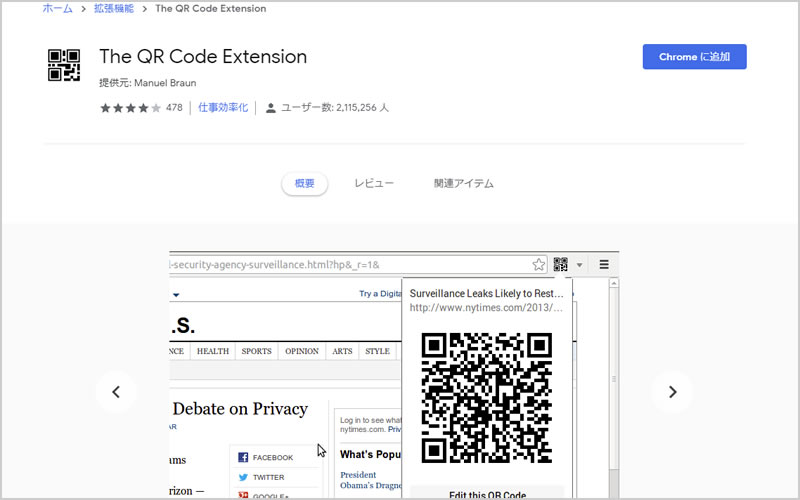
Task: Open the 拡張機能 breadcrumb link
Action: [114, 9]
